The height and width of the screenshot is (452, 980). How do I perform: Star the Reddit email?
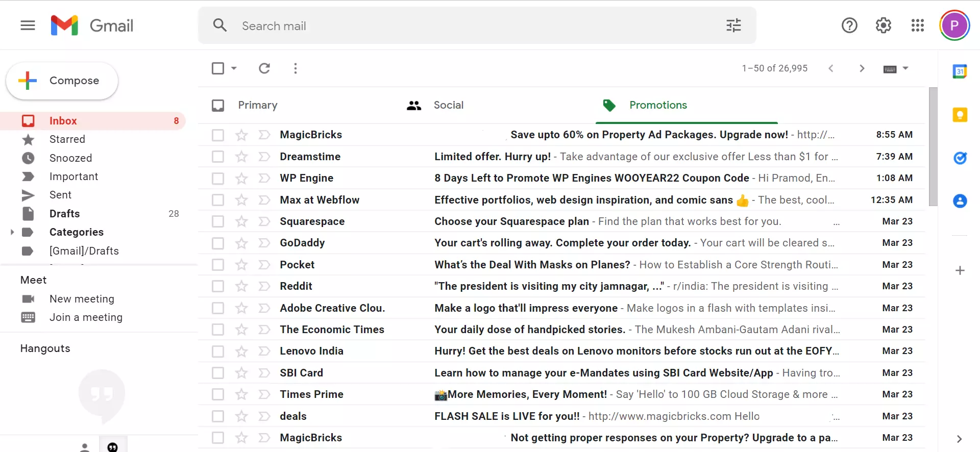(241, 287)
